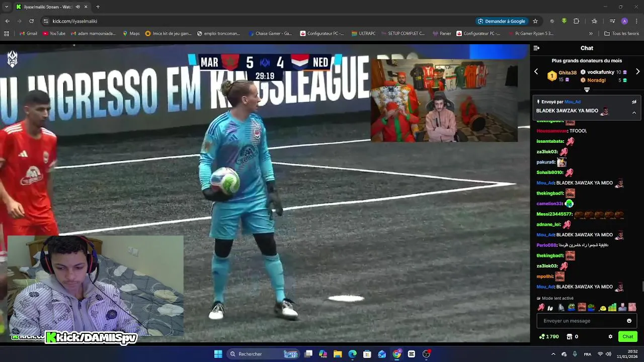Insert the Pepe frog quick emote
Viewport: 644px width, 362px height.
click(572, 307)
